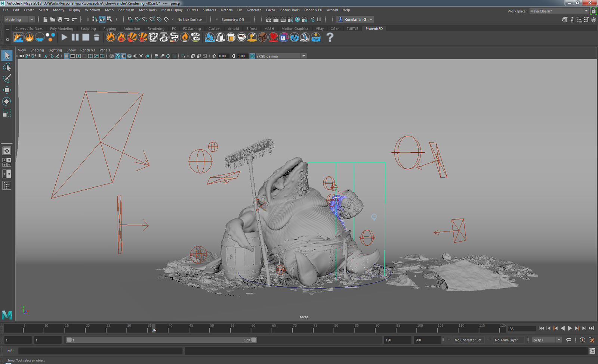This screenshot has height=364, width=598.
Task: Toggle the viewport grid display
Action: pyautogui.click(x=67, y=56)
